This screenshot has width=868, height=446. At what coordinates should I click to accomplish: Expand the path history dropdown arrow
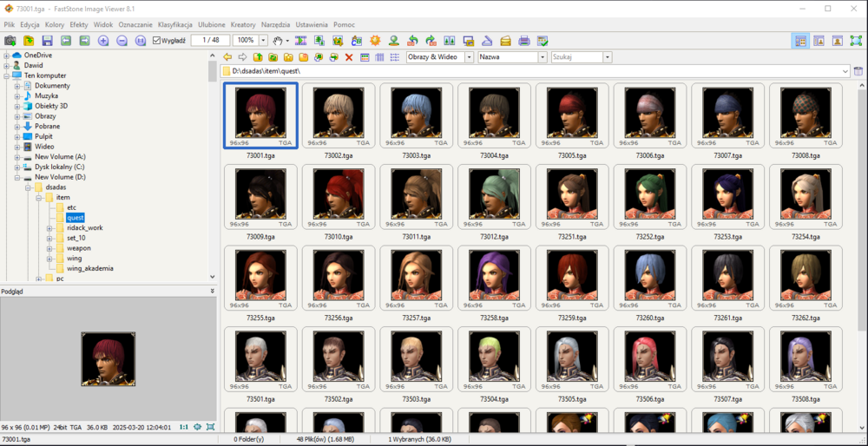[x=845, y=71]
